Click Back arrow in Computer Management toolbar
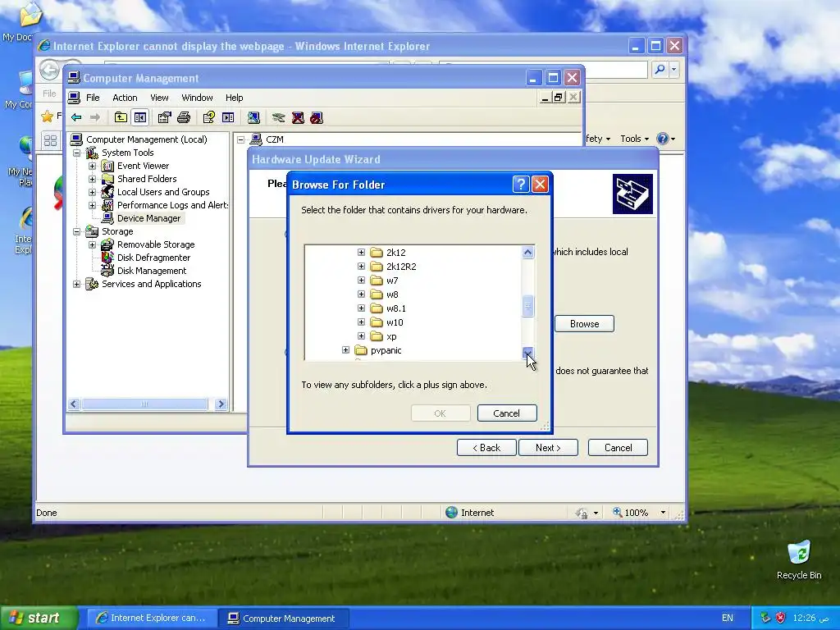 pyautogui.click(x=76, y=118)
